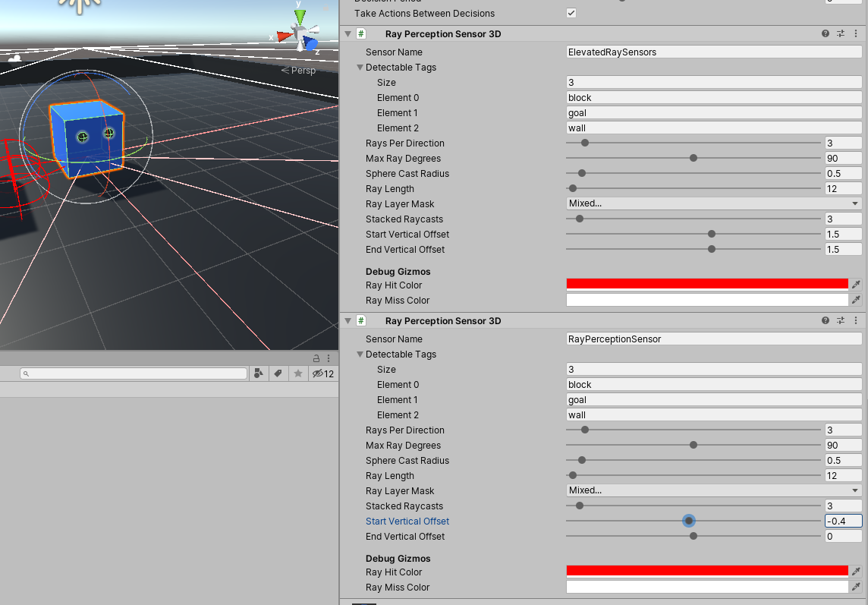Click Element 0 block field in ElevatedRaySensors
This screenshot has width=868, height=605.
714,97
